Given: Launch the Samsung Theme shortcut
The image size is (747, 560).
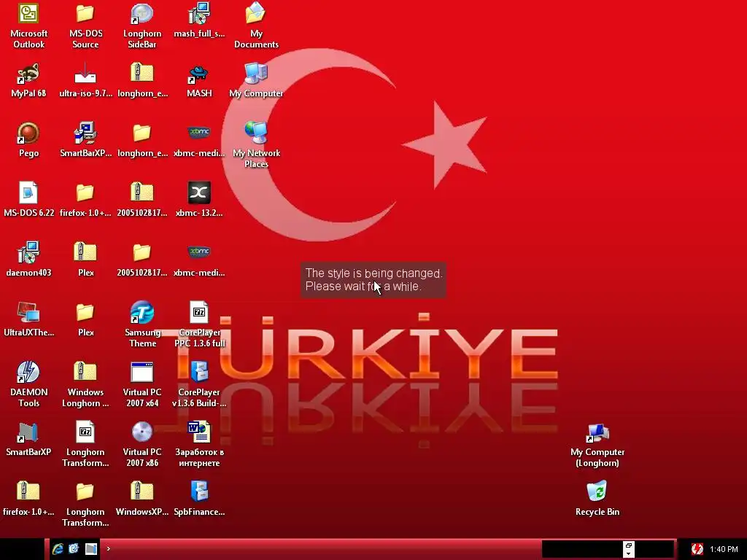Looking at the screenshot, I should pos(142,313).
